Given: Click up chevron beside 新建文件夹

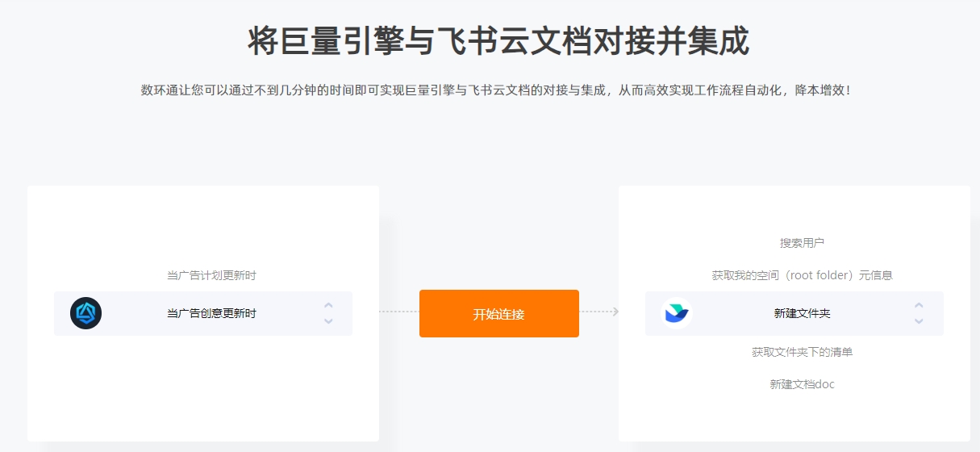Looking at the screenshot, I should point(919,306).
